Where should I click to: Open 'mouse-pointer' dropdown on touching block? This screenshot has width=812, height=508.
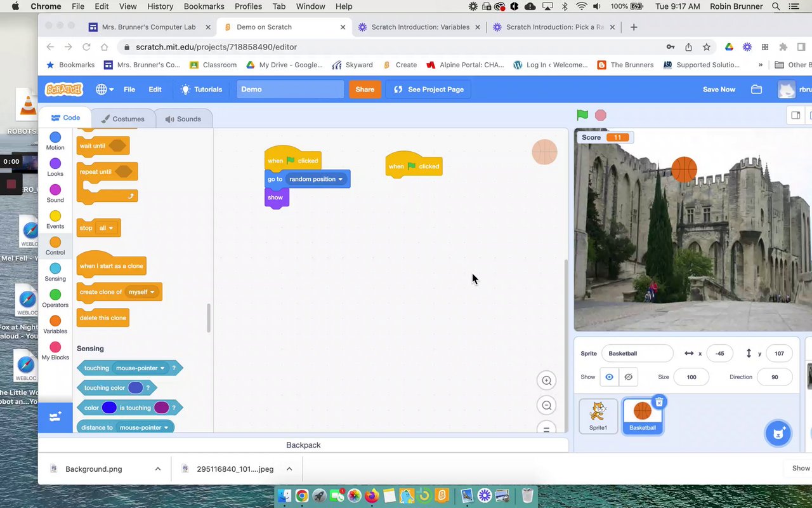(140, 368)
